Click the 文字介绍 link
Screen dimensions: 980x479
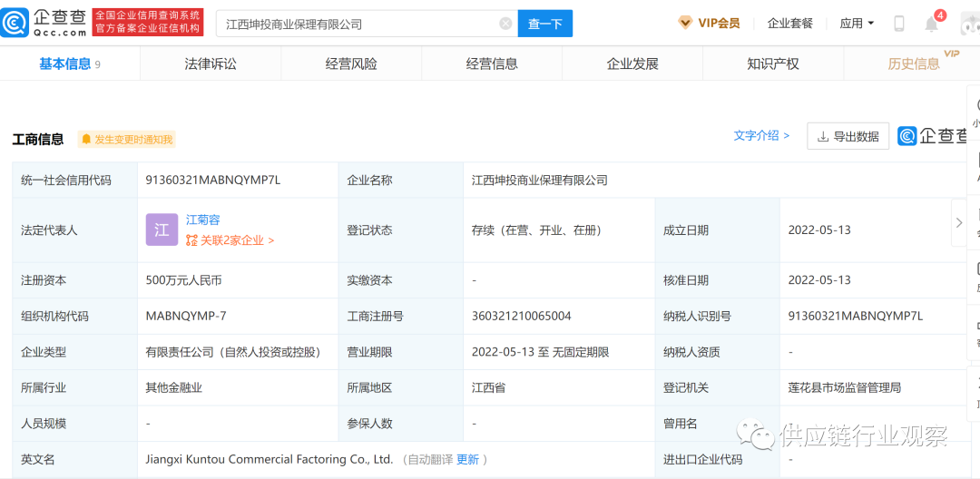click(761, 135)
